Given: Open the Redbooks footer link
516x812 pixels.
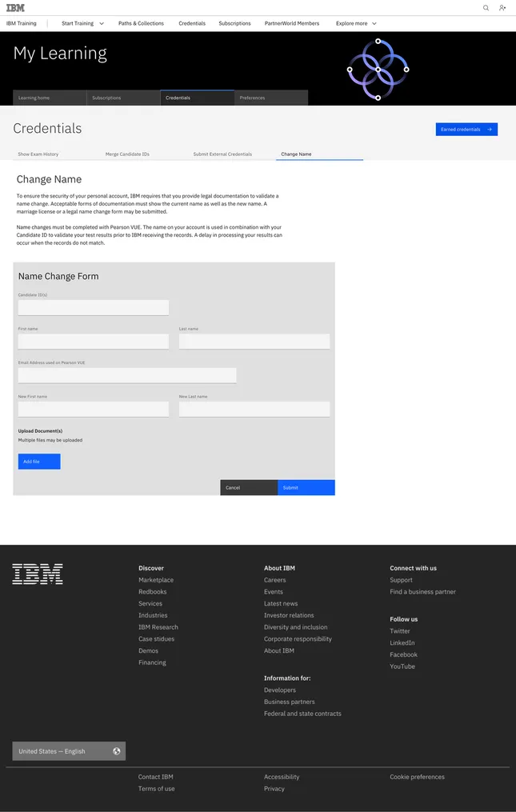Looking at the screenshot, I should coord(152,592).
